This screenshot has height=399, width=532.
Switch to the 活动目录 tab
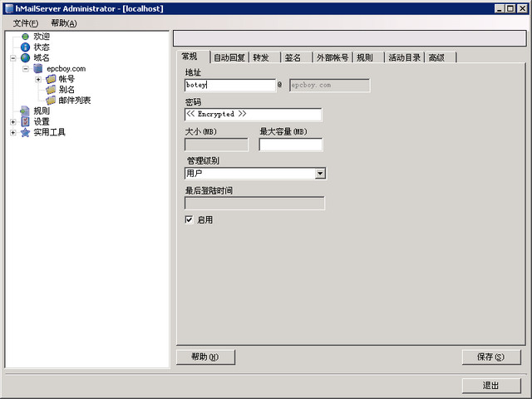pyautogui.click(x=404, y=57)
